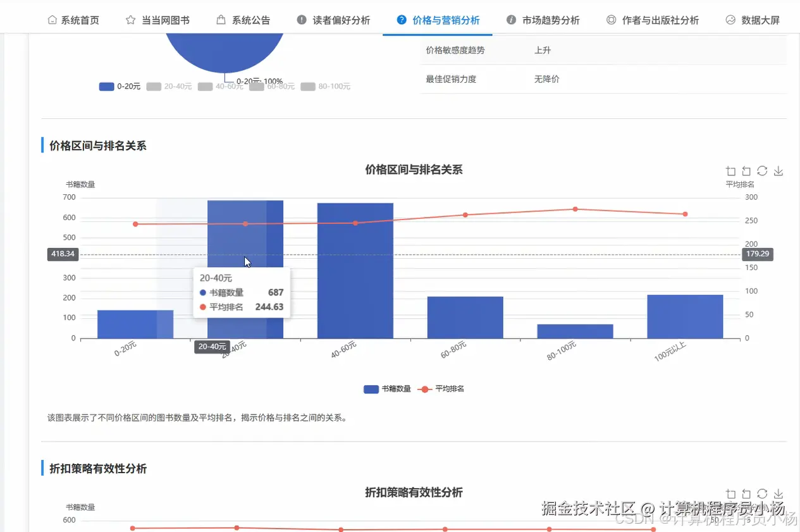This screenshot has height=532, width=800.
Task: Toggle 书籍数量 series in chart legend
Action: (x=387, y=389)
